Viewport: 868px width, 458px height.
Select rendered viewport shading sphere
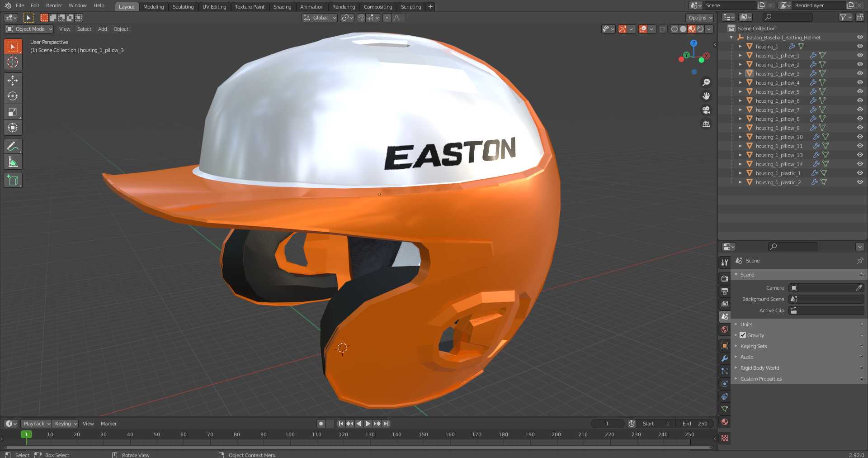coord(700,29)
